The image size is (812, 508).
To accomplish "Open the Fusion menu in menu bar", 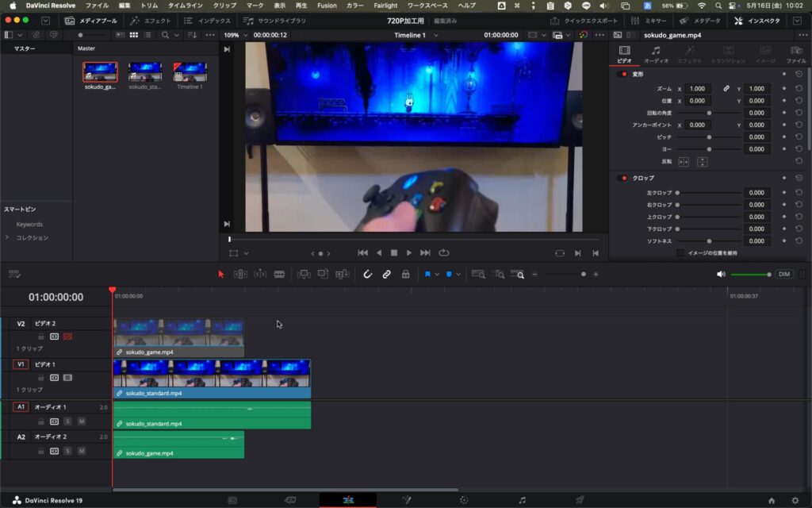I will [326, 6].
